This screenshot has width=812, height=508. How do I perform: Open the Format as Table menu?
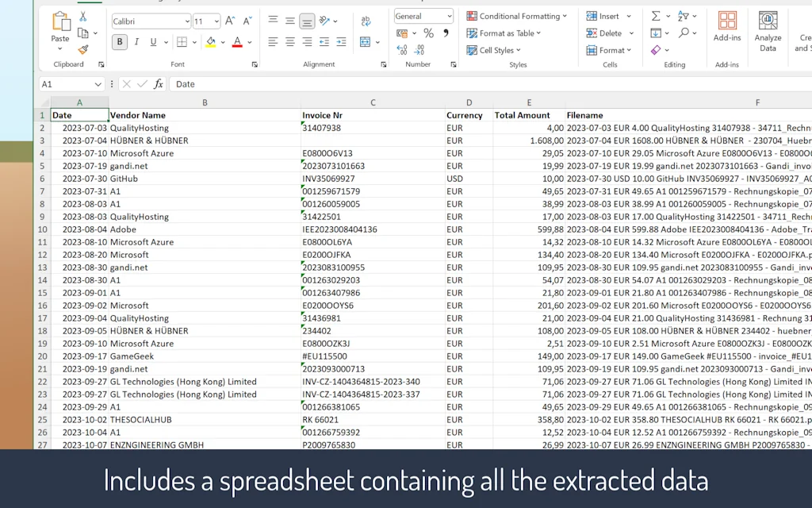click(x=508, y=33)
